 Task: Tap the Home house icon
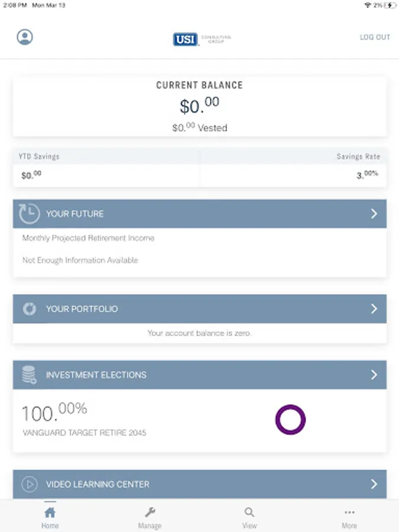coord(50,512)
